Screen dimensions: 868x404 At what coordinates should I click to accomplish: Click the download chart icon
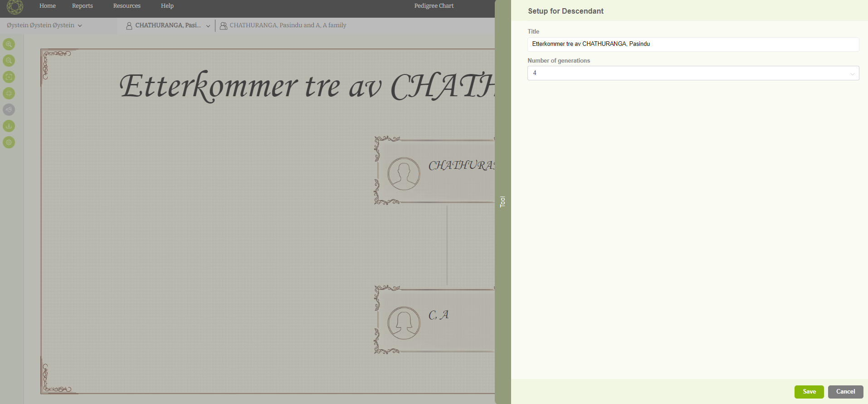pyautogui.click(x=9, y=126)
